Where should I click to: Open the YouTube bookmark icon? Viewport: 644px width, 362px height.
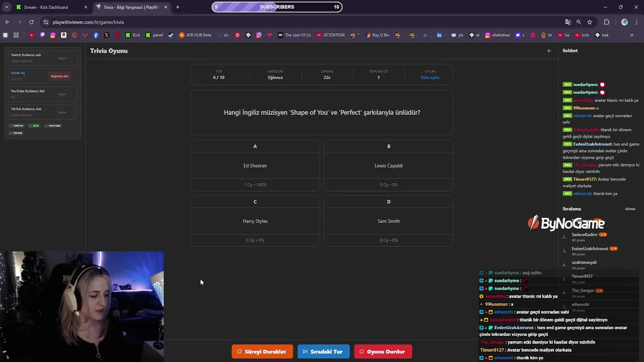coord(31,35)
